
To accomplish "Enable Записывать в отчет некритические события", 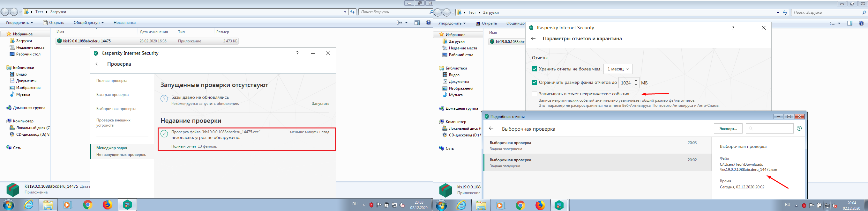I will click(535, 94).
